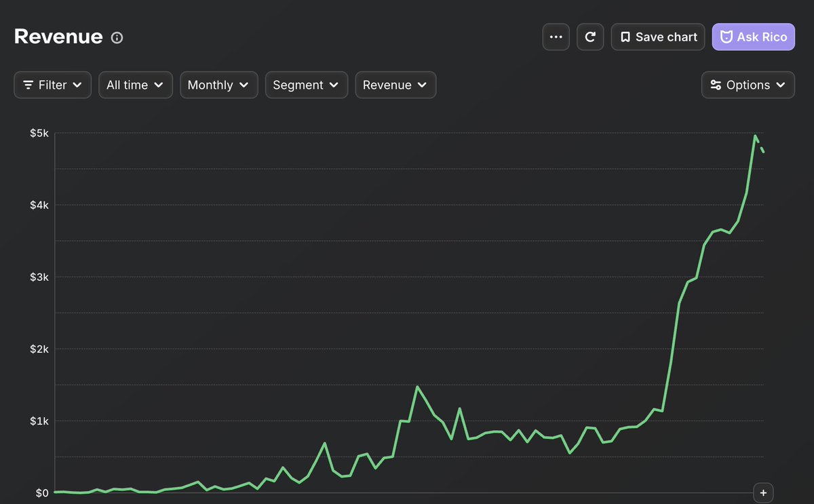Open the Revenue metric dropdown
Image resolution: width=814 pixels, height=504 pixels.
(x=395, y=85)
